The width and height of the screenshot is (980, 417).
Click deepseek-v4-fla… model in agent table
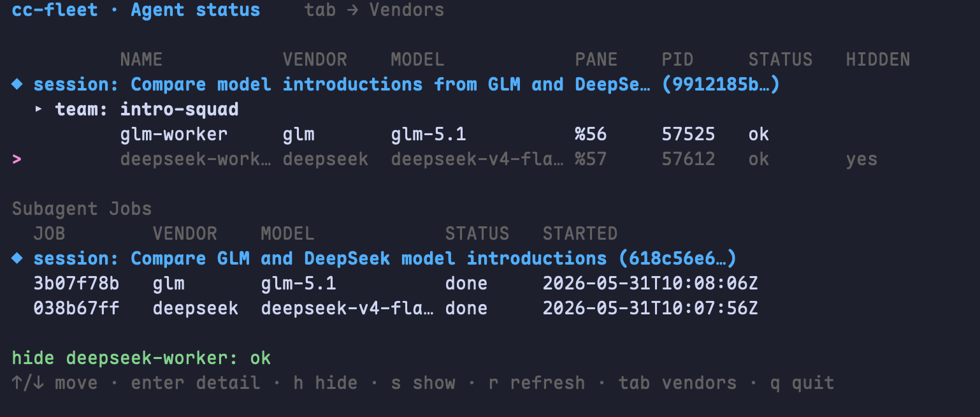(x=477, y=159)
